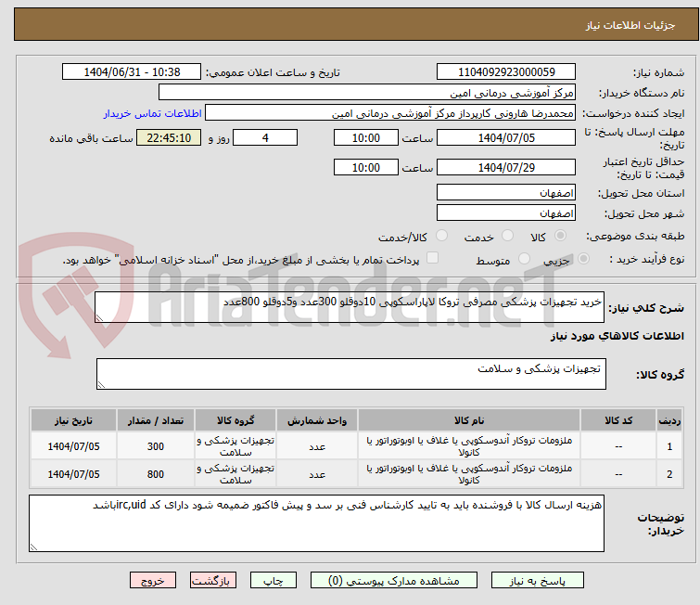Click the تاریخ نیاز column header
The image size is (700, 605).
tap(73, 420)
